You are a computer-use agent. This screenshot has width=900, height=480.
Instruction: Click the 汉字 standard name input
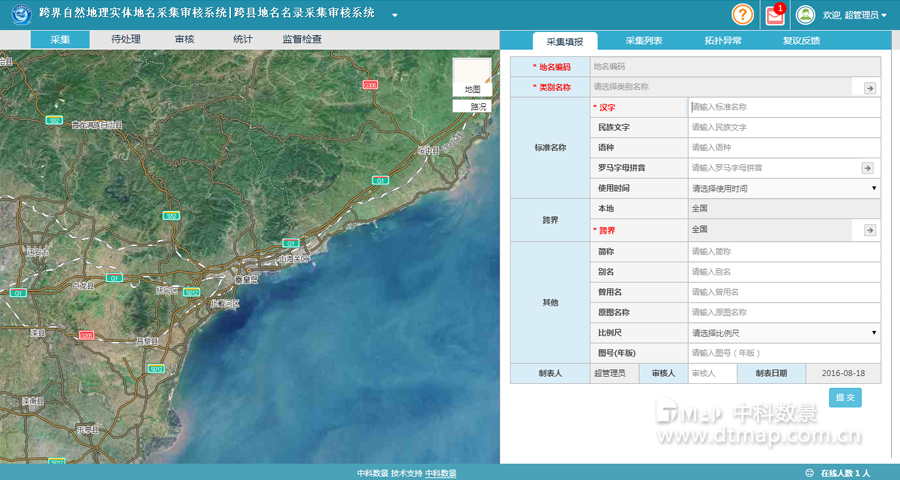tap(783, 107)
